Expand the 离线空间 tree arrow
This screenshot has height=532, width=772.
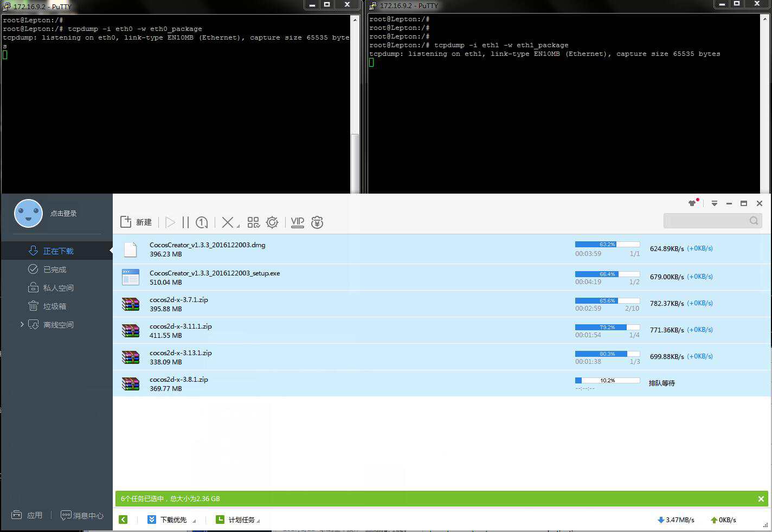(x=22, y=324)
